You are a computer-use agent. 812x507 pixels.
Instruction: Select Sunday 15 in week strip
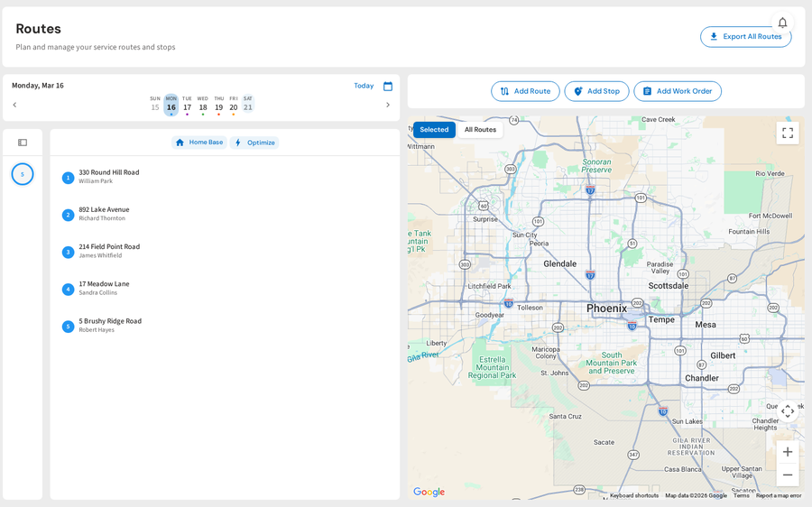click(x=155, y=105)
